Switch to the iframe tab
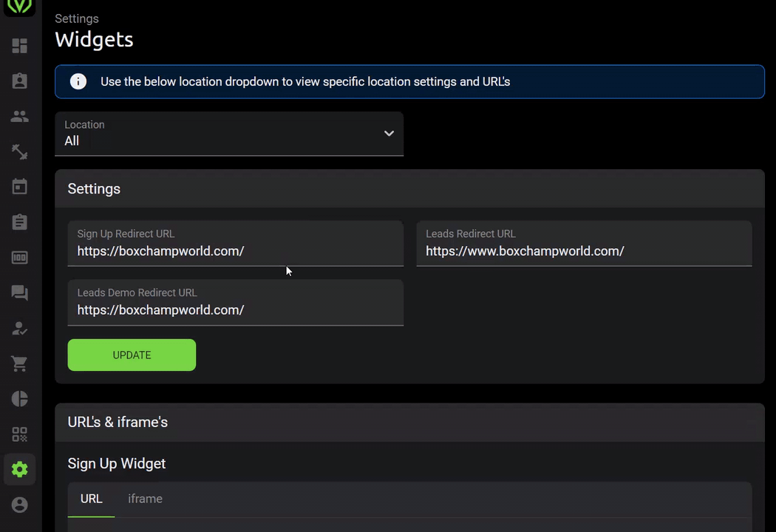 [x=145, y=499]
